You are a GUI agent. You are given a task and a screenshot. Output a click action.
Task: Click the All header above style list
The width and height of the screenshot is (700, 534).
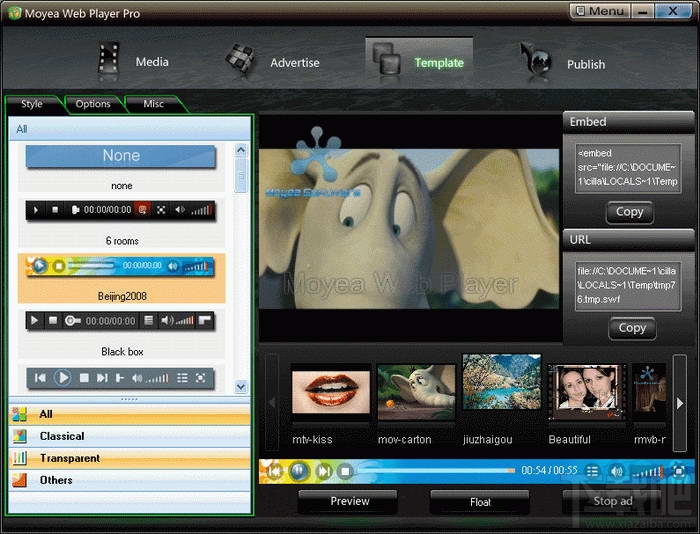coord(129,129)
